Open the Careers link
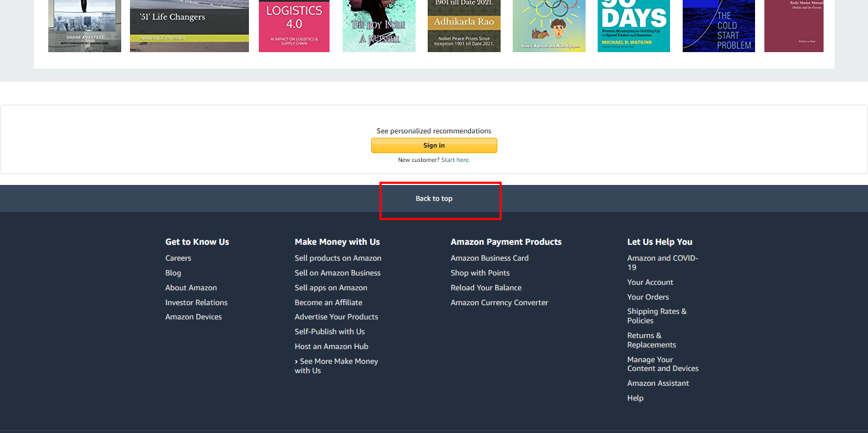868x433 pixels. pos(178,258)
